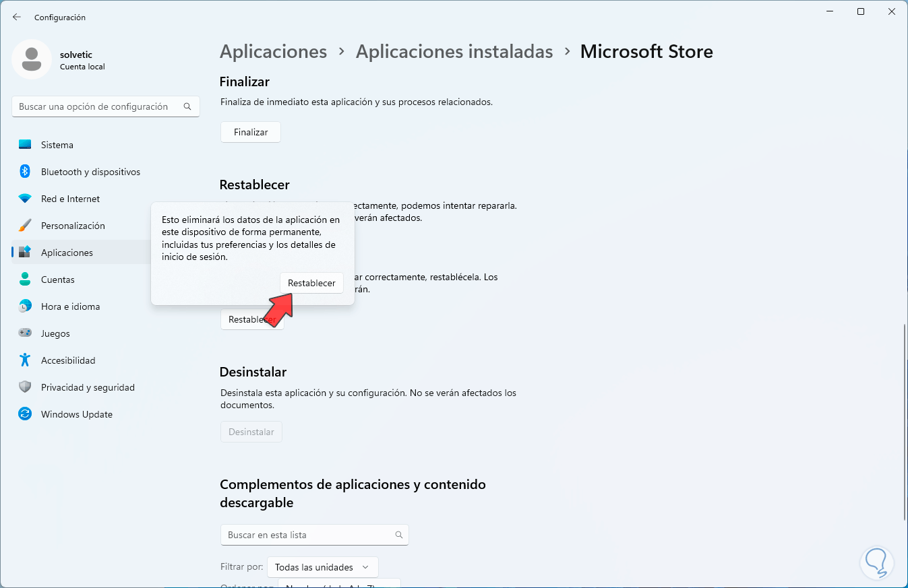The width and height of the screenshot is (908, 588).
Task: Click the Hora e idioma clock icon
Action: [25, 306]
